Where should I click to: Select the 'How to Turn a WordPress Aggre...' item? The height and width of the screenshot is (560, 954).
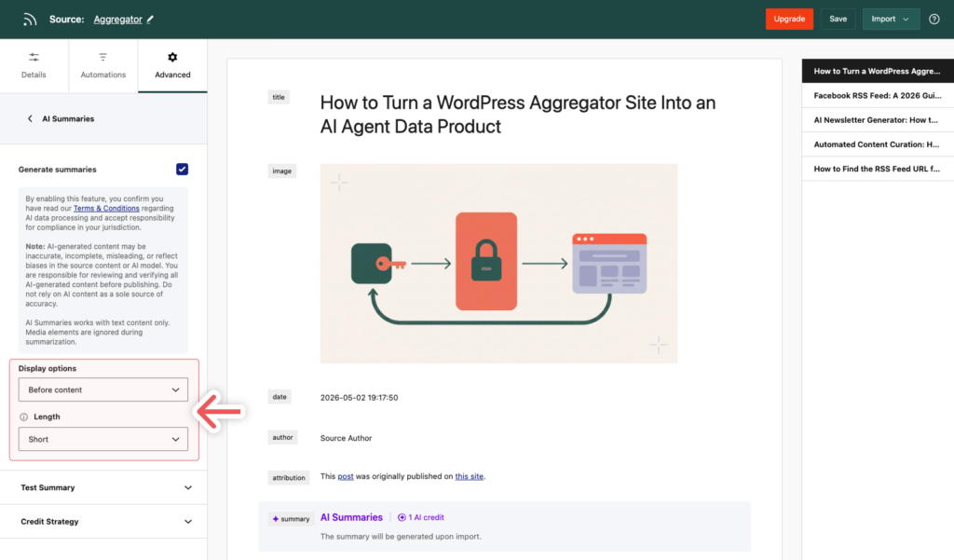[x=878, y=71]
